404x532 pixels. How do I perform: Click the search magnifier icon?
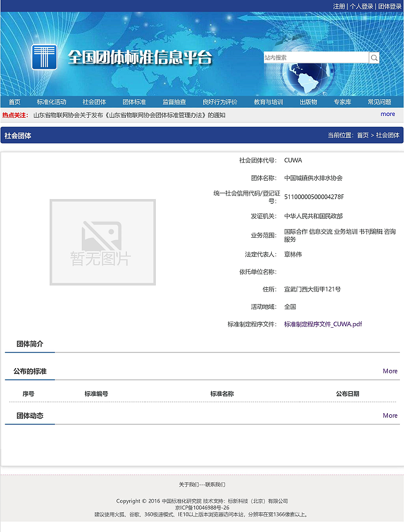click(x=374, y=58)
